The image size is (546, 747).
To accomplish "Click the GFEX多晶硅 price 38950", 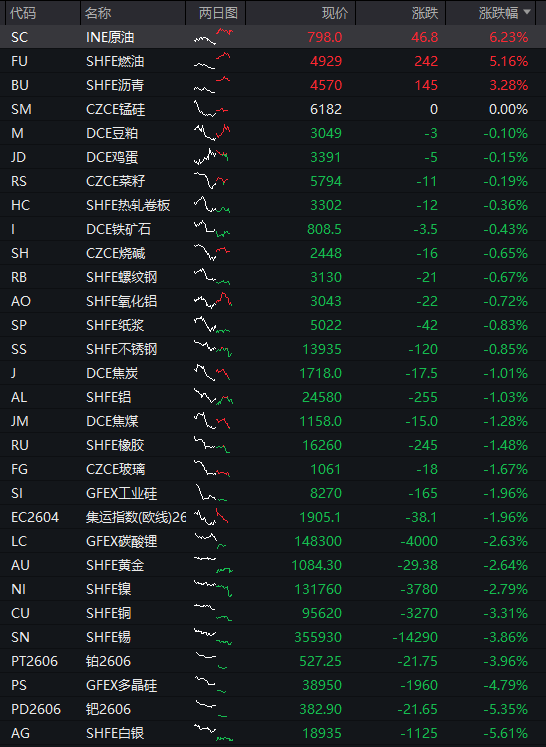I will 322,685.
